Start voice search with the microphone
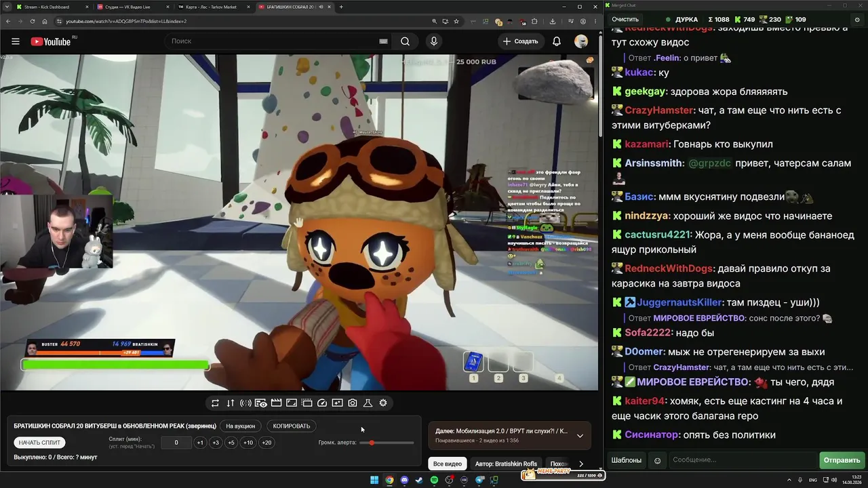Viewport: 868px width, 488px height. 434,41
